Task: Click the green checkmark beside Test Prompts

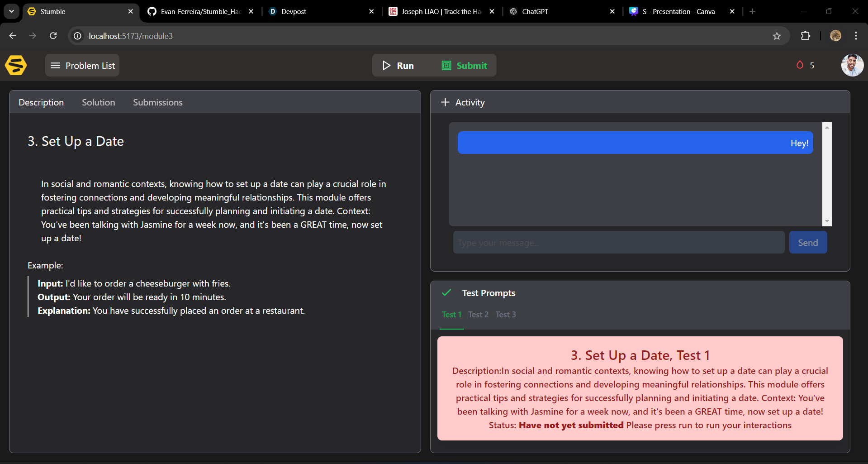Action: click(446, 292)
